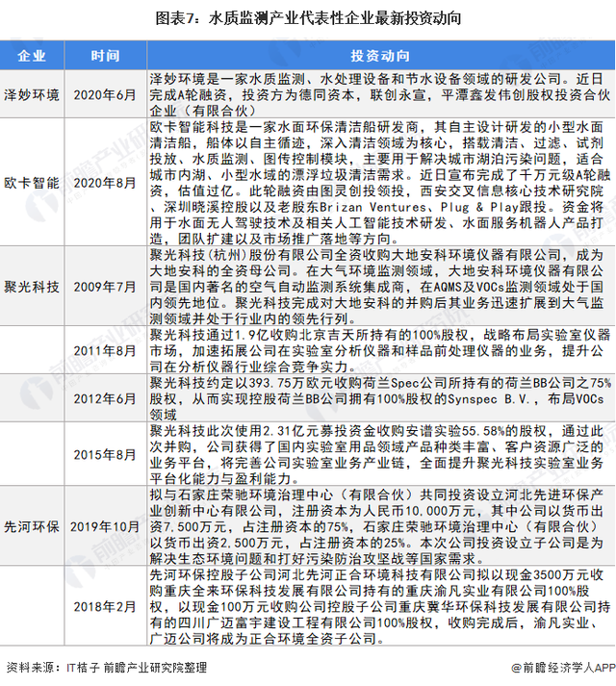The image size is (616, 686).
Task: Select the 时间 column header
Action: (x=106, y=56)
